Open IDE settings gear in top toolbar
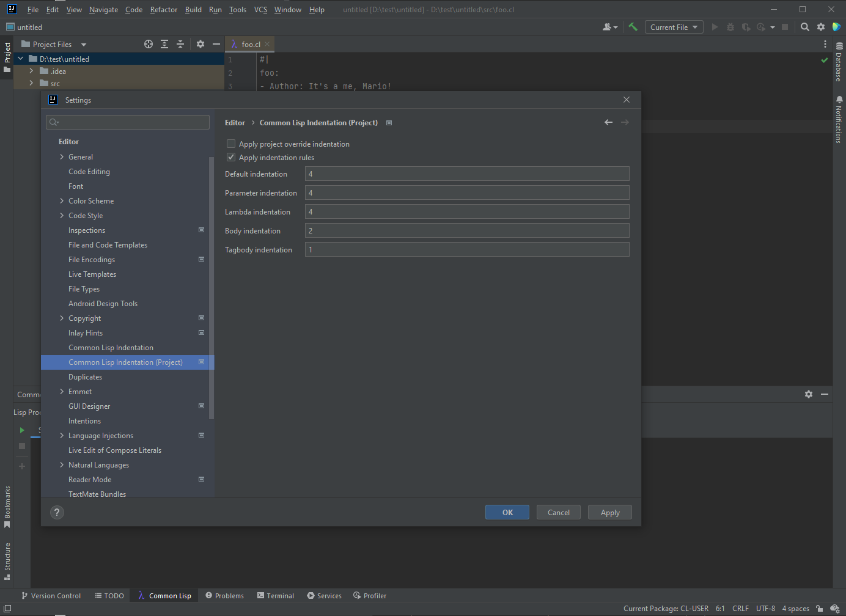Screen dimensions: 846x616 (x=821, y=27)
